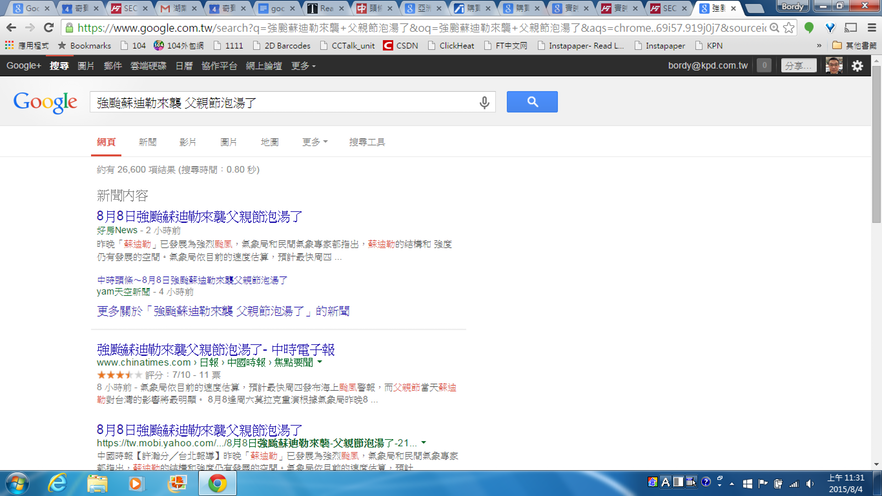
Task: Click the zoom magnifier in address bar
Action: 775,28
